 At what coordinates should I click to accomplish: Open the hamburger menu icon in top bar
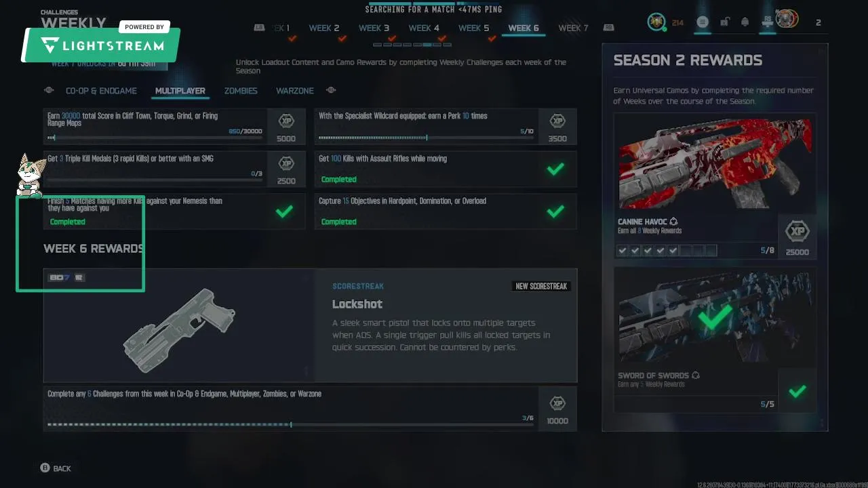coord(703,22)
